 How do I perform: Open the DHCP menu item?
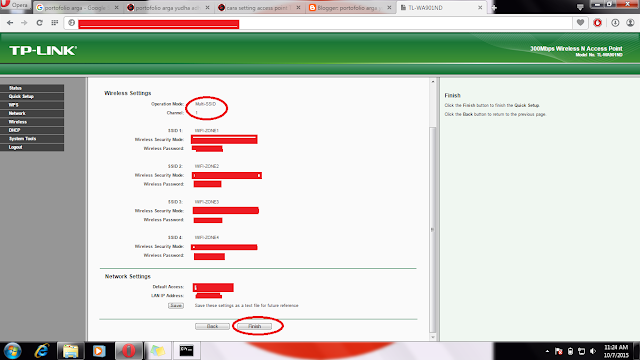32,130
